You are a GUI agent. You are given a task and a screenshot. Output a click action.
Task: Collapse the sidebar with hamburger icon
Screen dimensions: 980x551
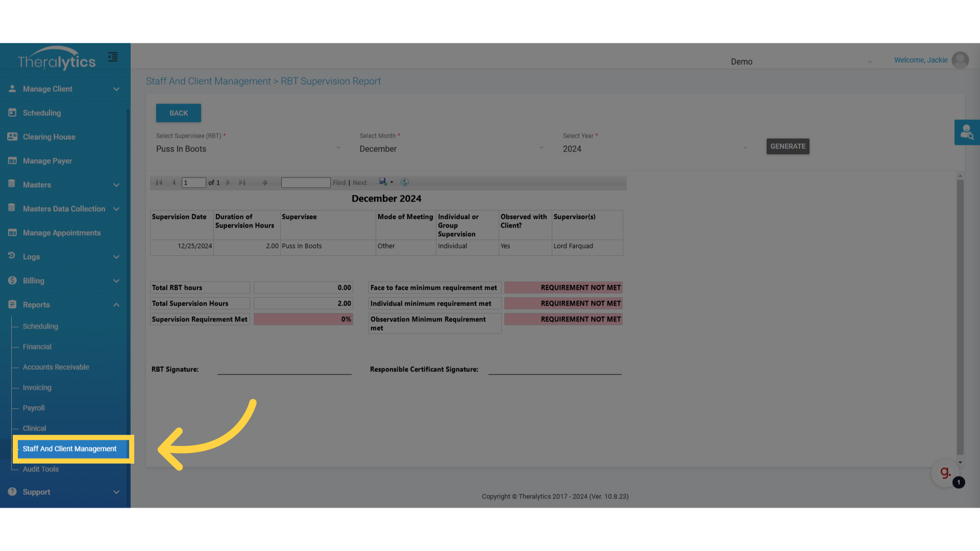click(113, 57)
